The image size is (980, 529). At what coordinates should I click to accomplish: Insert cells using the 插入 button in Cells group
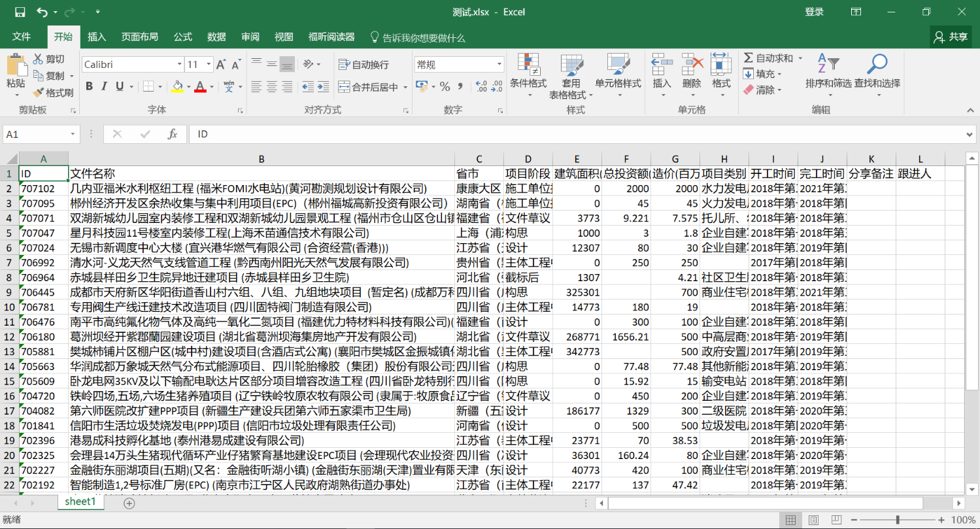pos(662,76)
